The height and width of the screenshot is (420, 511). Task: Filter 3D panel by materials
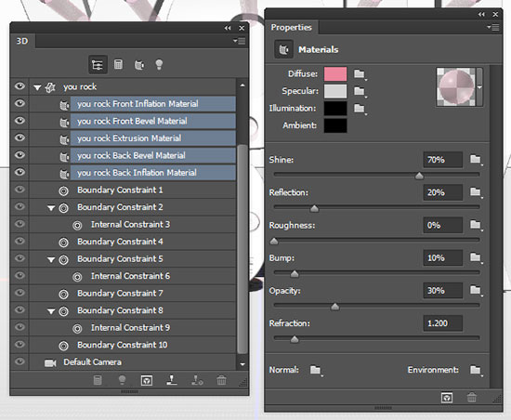point(139,64)
